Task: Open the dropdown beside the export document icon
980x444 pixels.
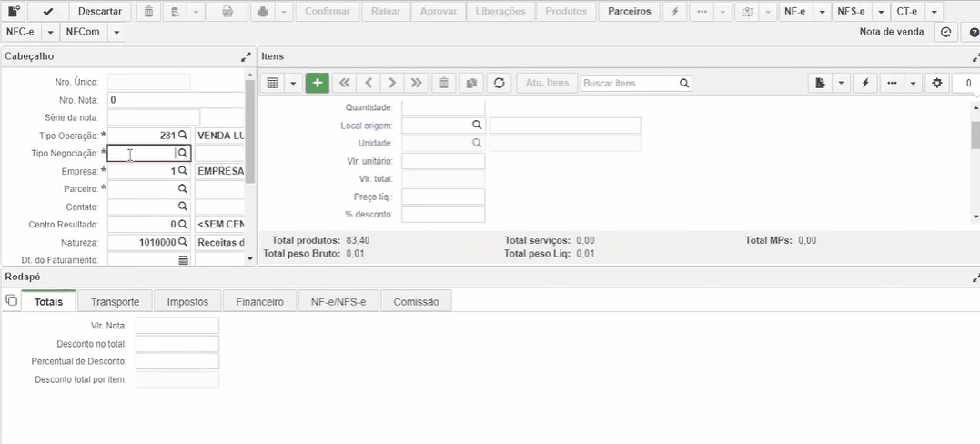Action: (x=841, y=83)
